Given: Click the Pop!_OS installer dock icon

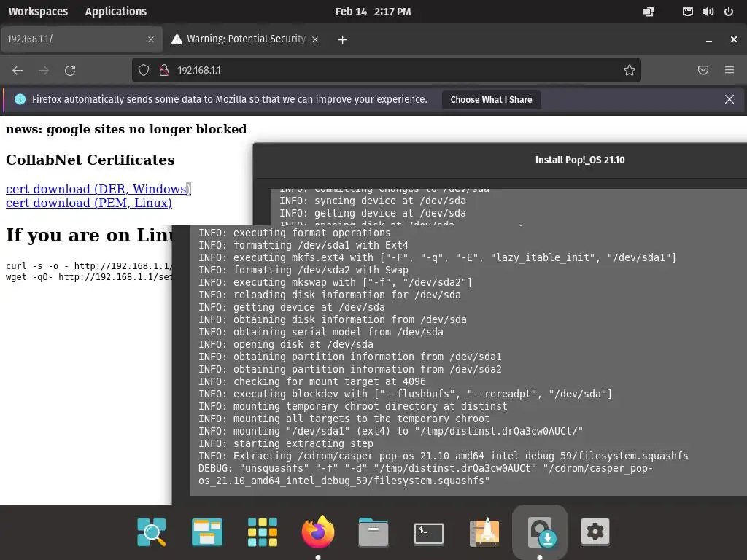Looking at the screenshot, I should coord(540,532).
